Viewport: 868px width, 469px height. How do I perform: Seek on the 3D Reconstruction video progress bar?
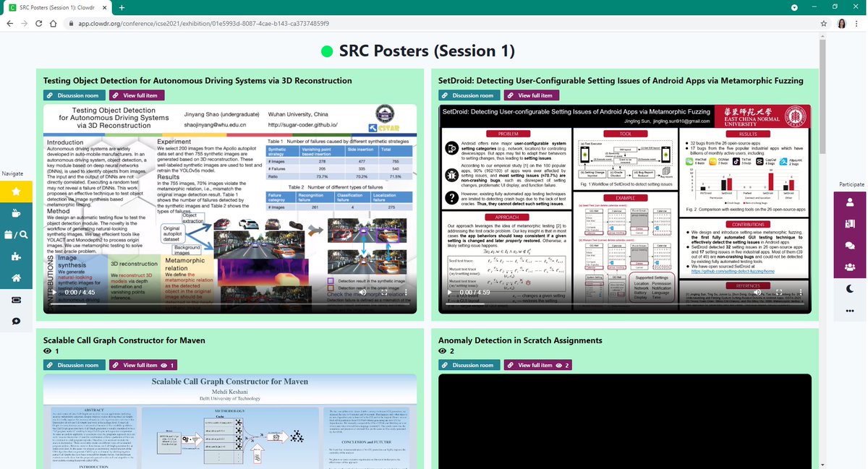click(x=230, y=304)
